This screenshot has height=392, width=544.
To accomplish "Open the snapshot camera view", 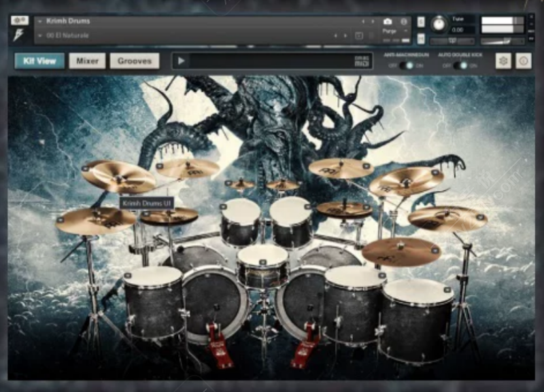I will [x=388, y=22].
